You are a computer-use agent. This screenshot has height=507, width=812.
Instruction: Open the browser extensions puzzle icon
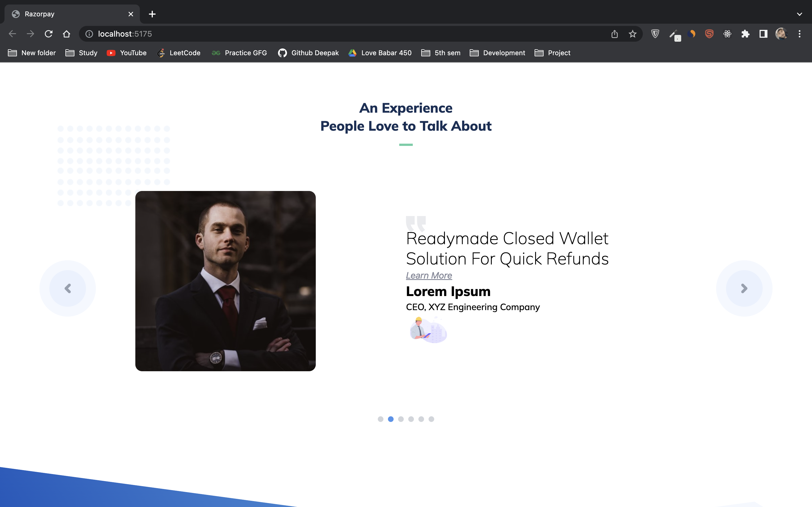coord(745,34)
